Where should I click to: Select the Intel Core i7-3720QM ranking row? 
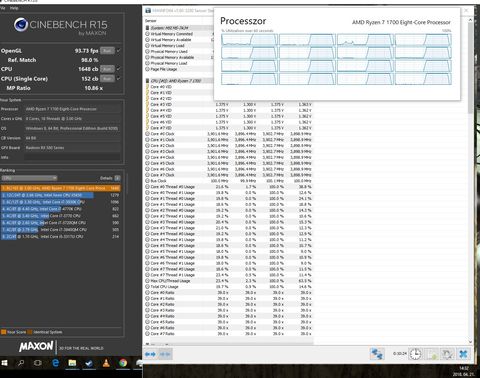60,223
